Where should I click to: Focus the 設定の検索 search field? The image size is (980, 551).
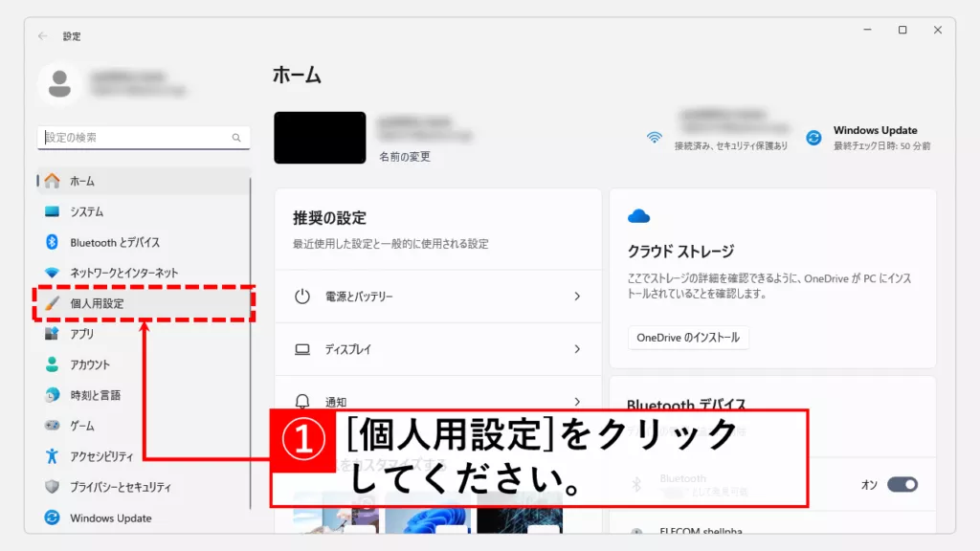[x=144, y=138]
